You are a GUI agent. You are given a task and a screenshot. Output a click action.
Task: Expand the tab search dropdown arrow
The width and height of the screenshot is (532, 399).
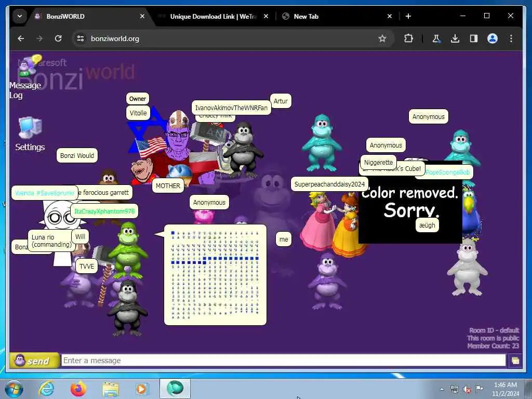click(20, 16)
